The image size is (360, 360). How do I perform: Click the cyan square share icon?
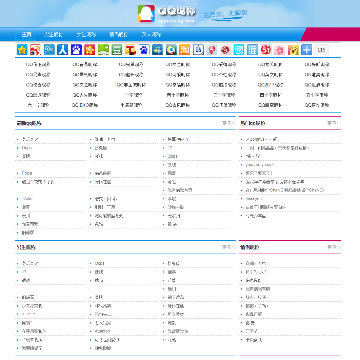point(239,50)
